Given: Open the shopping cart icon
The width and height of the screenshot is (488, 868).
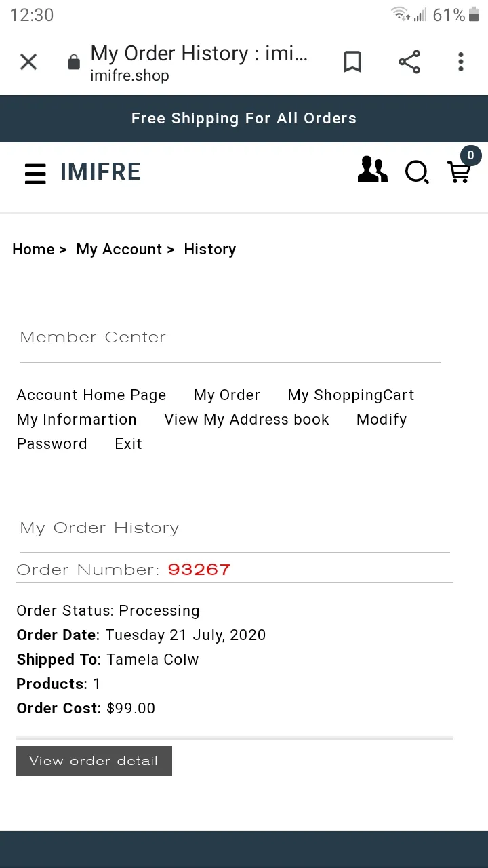Looking at the screenshot, I should pyautogui.click(x=460, y=172).
